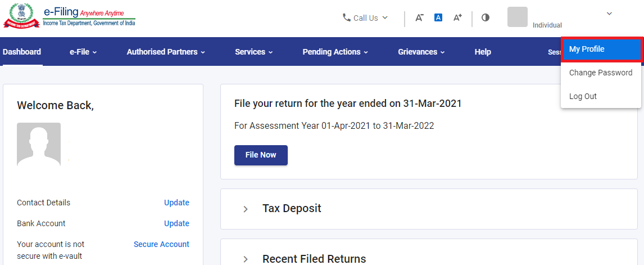Click the Secure Account link
This screenshot has width=644, height=265.
click(x=161, y=244)
